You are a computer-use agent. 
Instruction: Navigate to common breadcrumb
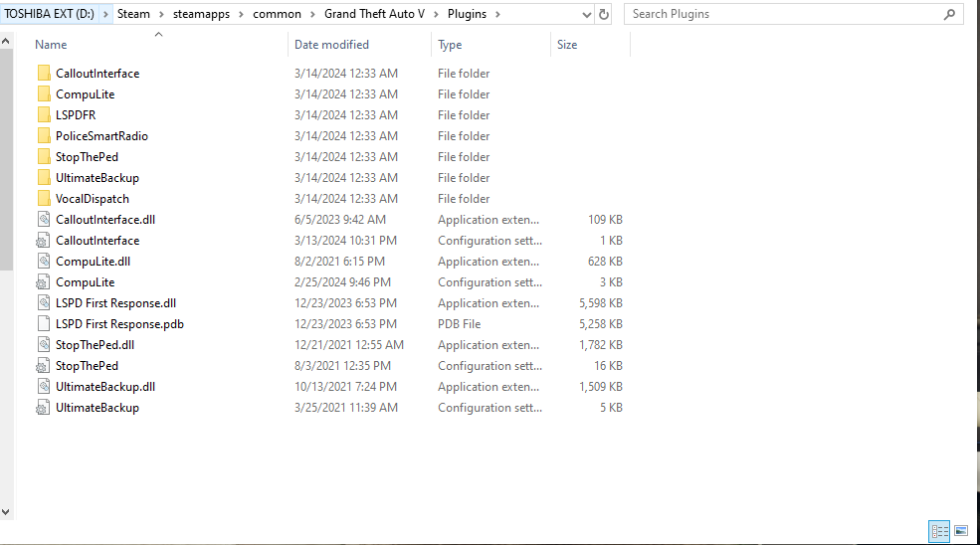point(277,14)
